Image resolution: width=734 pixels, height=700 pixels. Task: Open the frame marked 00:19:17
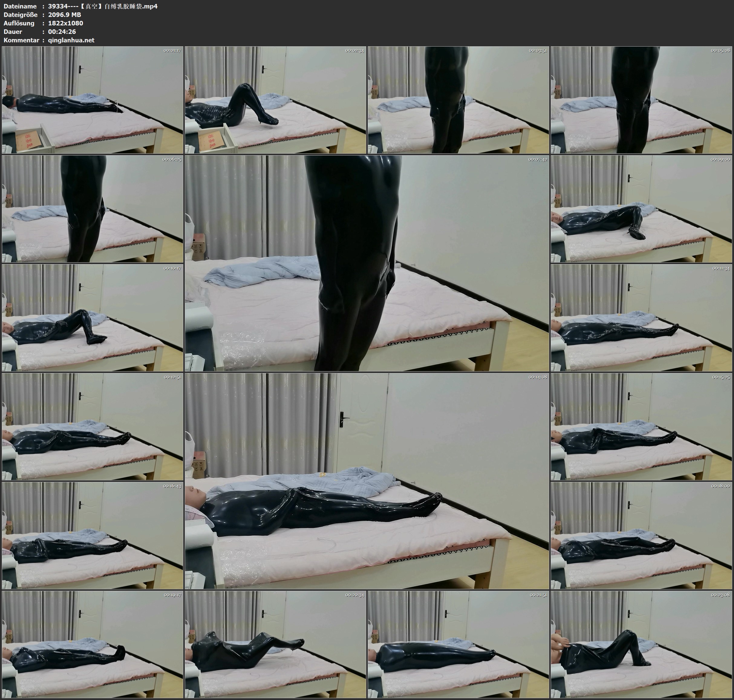(93, 644)
